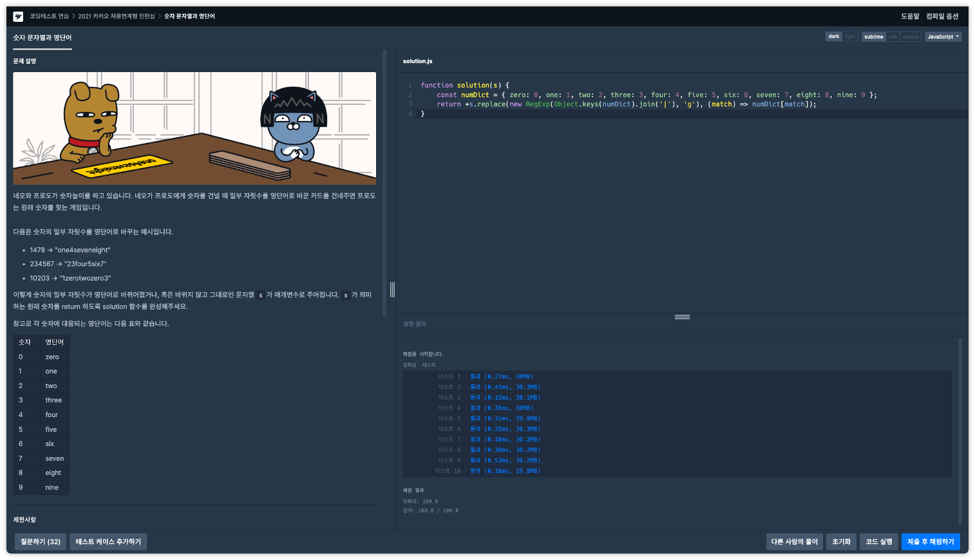This screenshot has width=975, height=560.
Task: Click the problem description scrollbar
Action: point(384,183)
